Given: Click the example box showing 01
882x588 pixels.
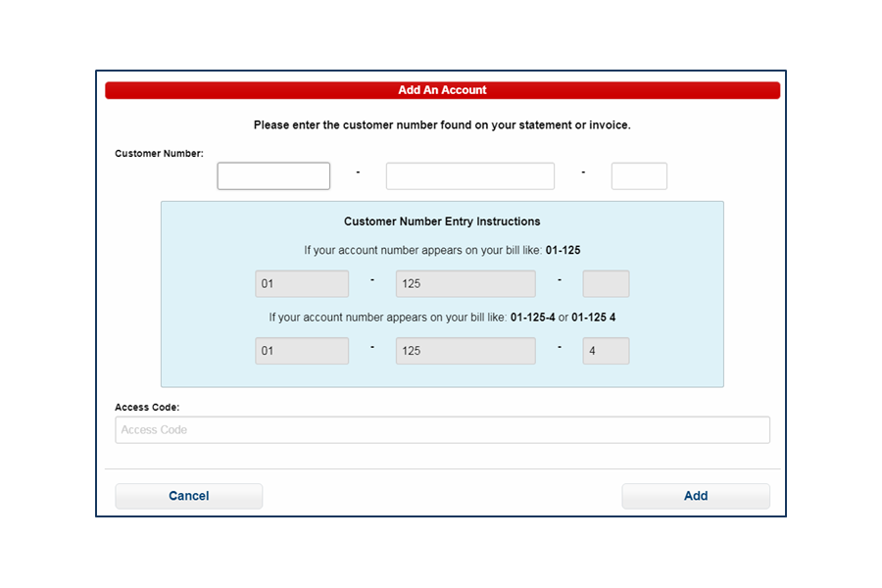Looking at the screenshot, I should 302,283.
